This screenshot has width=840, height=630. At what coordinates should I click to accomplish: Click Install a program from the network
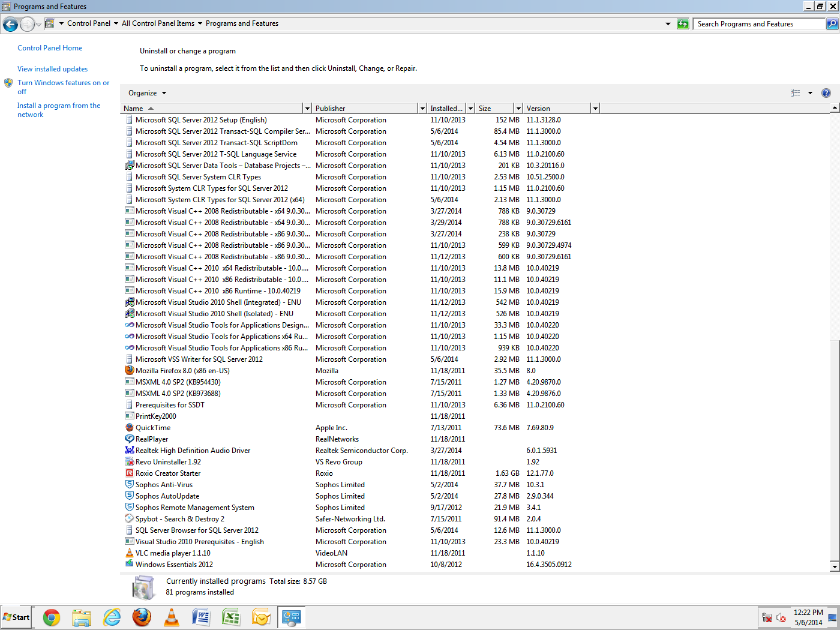coord(59,110)
